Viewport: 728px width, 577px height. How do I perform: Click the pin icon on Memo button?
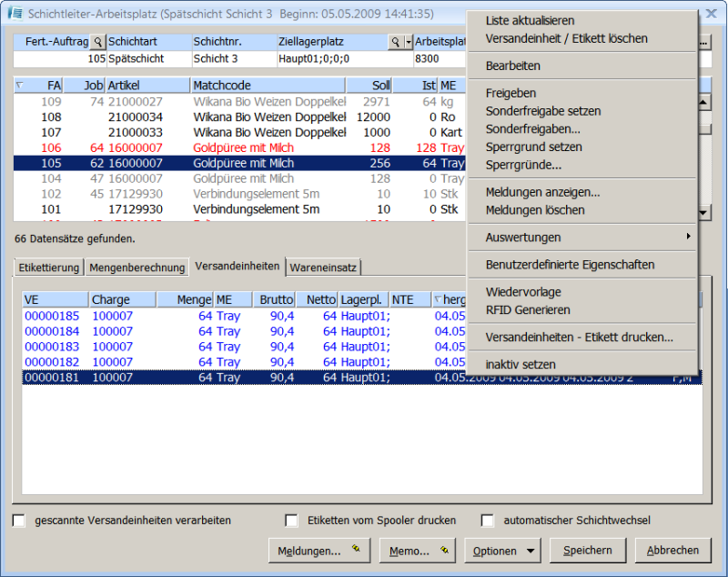click(x=444, y=550)
